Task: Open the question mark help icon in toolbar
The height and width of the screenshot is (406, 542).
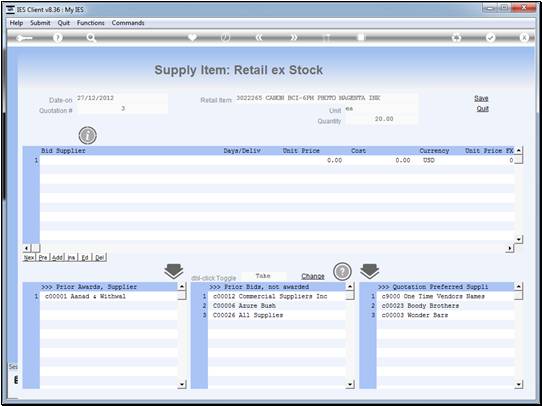Action: (58, 38)
